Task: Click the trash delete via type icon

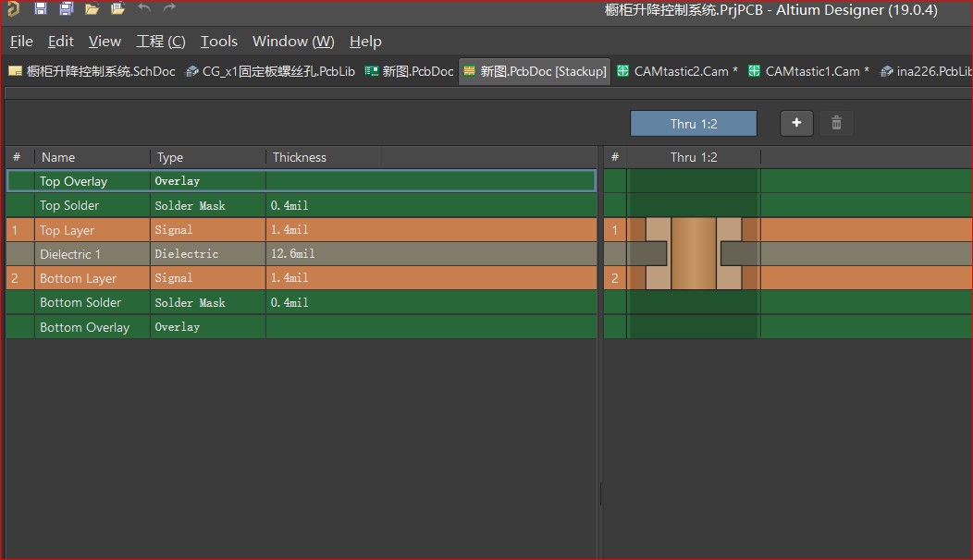Action: click(x=836, y=123)
